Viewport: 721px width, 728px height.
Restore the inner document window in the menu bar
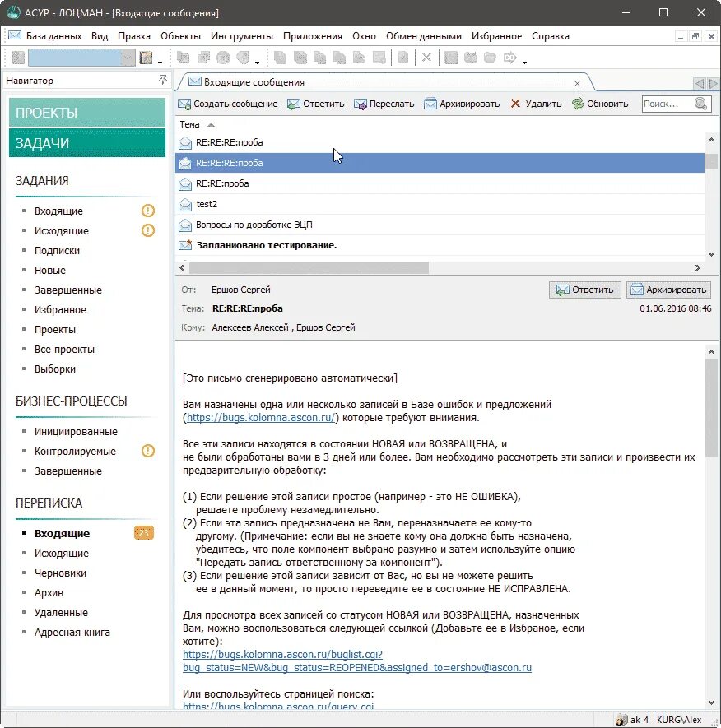click(695, 36)
